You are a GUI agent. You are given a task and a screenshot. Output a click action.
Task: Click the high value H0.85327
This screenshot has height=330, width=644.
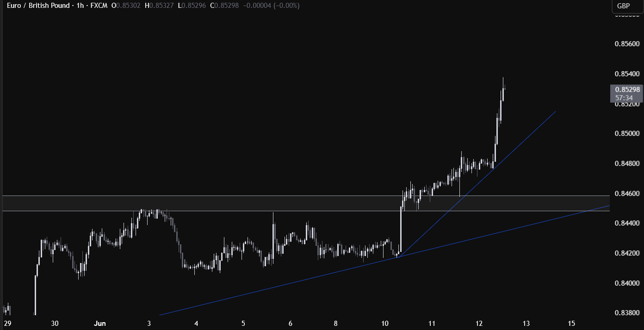(x=159, y=6)
